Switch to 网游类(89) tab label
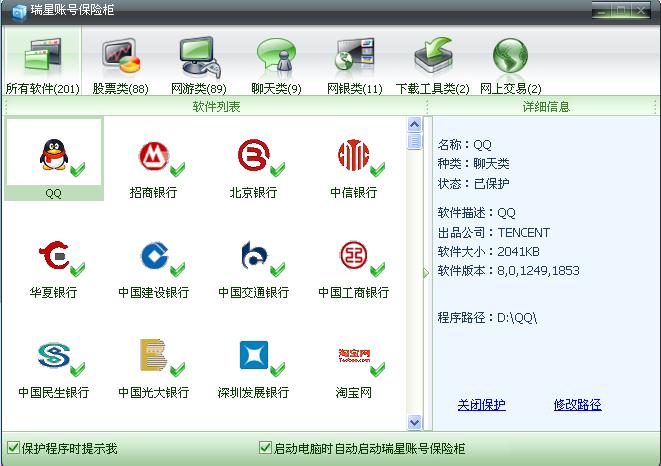Screen dimensions: 661x466 click(x=199, y=89)
